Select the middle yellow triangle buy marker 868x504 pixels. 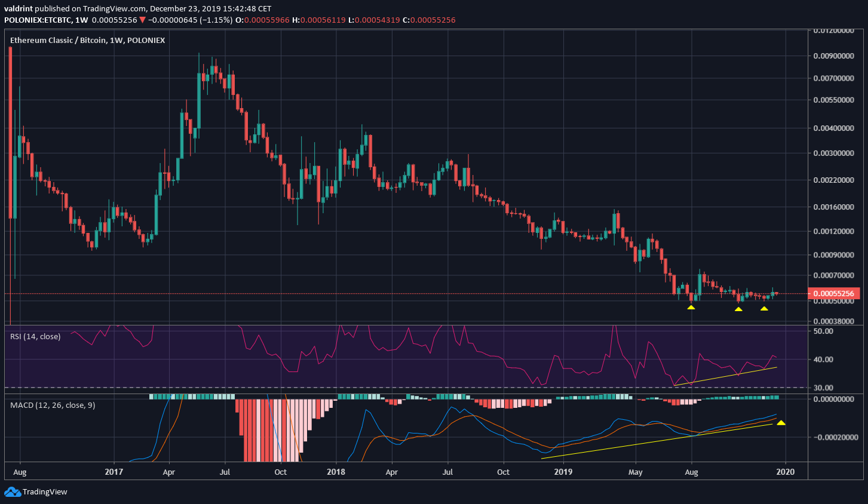(738, 310)
